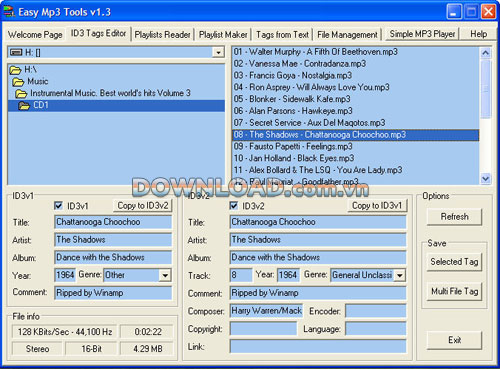Select the 'CD1' folder label in the tree
The width and height of the screenshot is (500, 369).
pos(41,105)
